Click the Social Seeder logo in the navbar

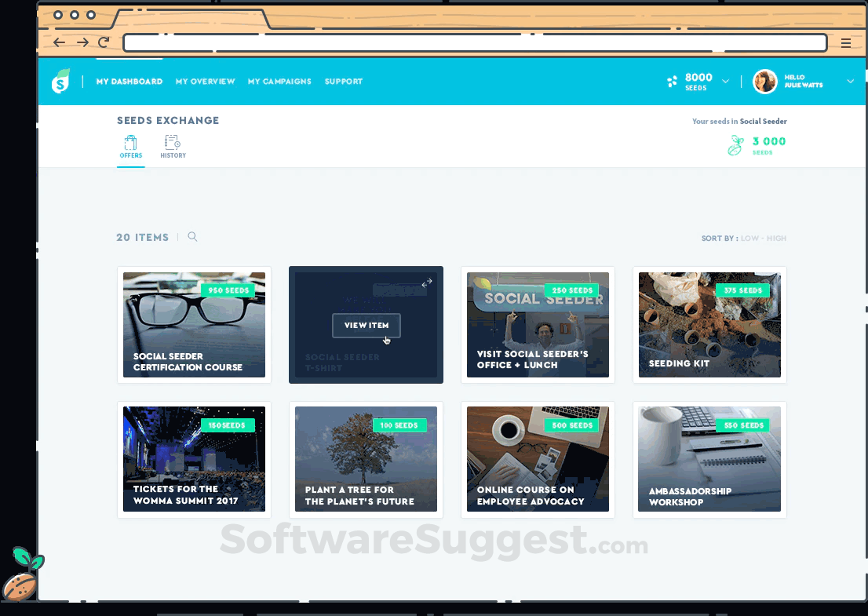point(60,81)
